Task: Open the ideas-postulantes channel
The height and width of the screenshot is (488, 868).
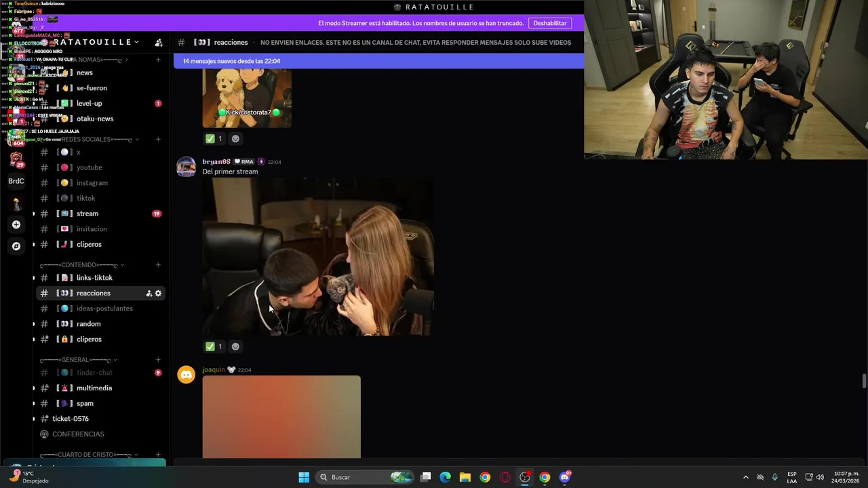Action: [x=100, y=308]
